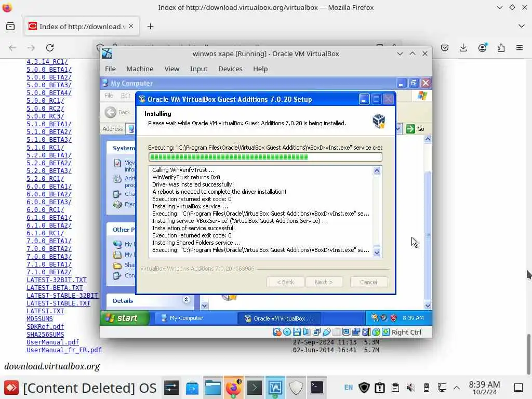This screenshot has height=399, width=532.
Task: Open a new Firefox tab with the plus icon
Action: click(x=150, y=26)
